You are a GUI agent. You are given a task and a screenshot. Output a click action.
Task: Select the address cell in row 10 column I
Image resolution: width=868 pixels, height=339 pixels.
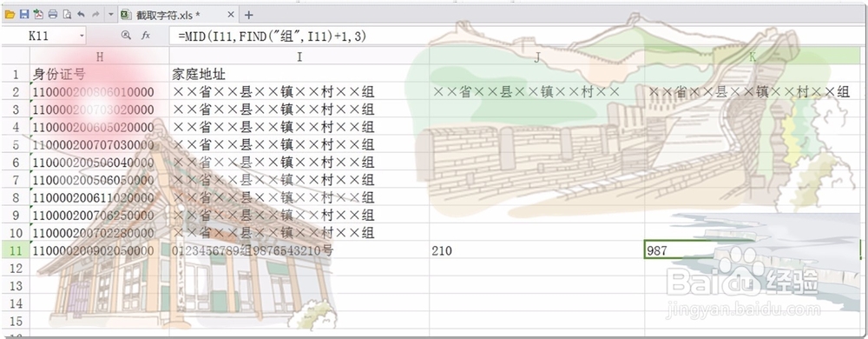pyautogui.click(x=299, y=233)
